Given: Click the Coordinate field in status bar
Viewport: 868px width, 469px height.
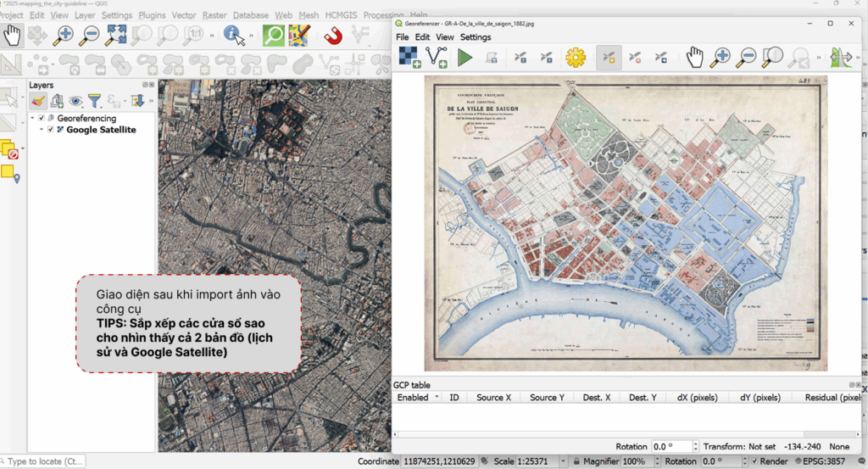Looking at the screenshot, I should [x=439, y=461].
